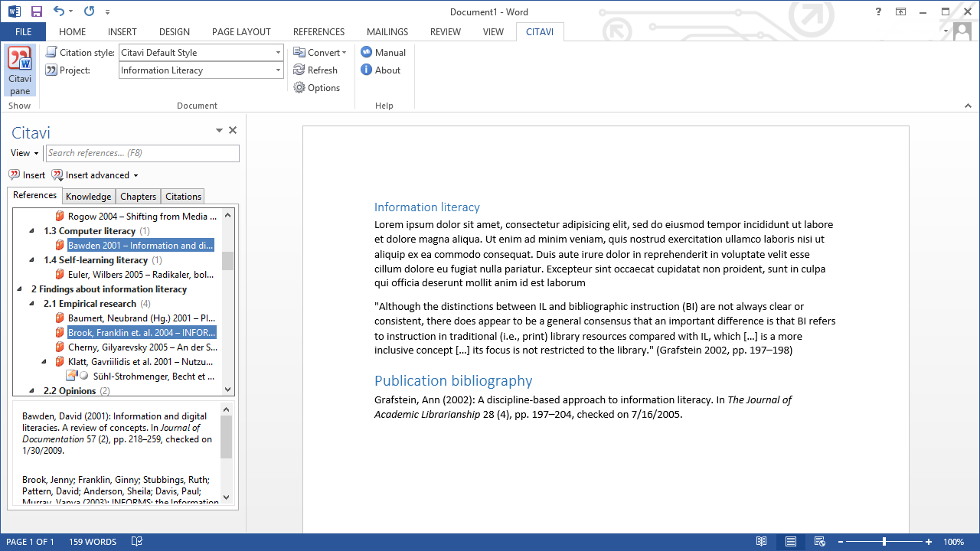Viewport: 980px width, 551px height.
Task: Zoom out with the minus button
Action: (x=840, y=542)
